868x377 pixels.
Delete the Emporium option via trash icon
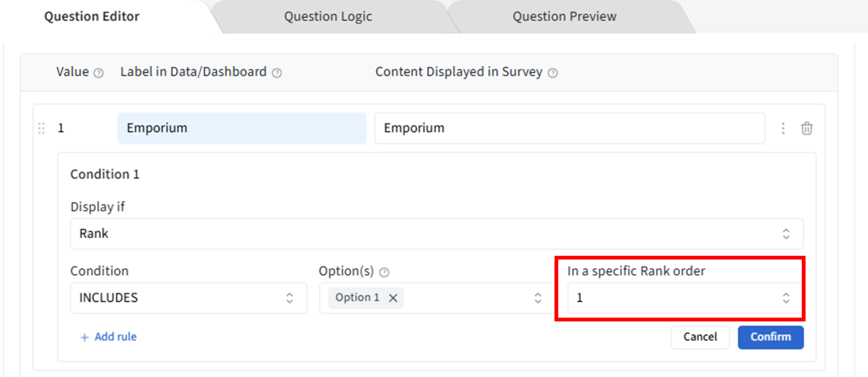click(807, 128)
